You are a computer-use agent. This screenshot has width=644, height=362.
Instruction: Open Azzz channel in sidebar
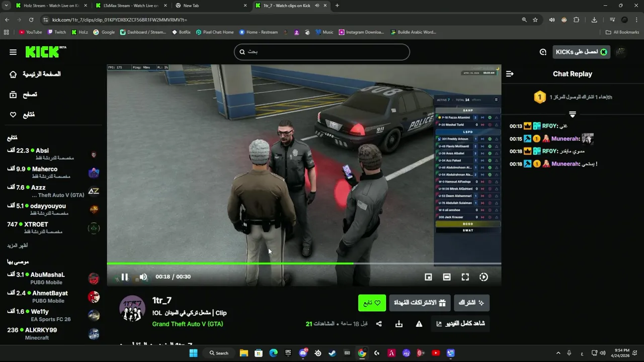pos(53,191)
